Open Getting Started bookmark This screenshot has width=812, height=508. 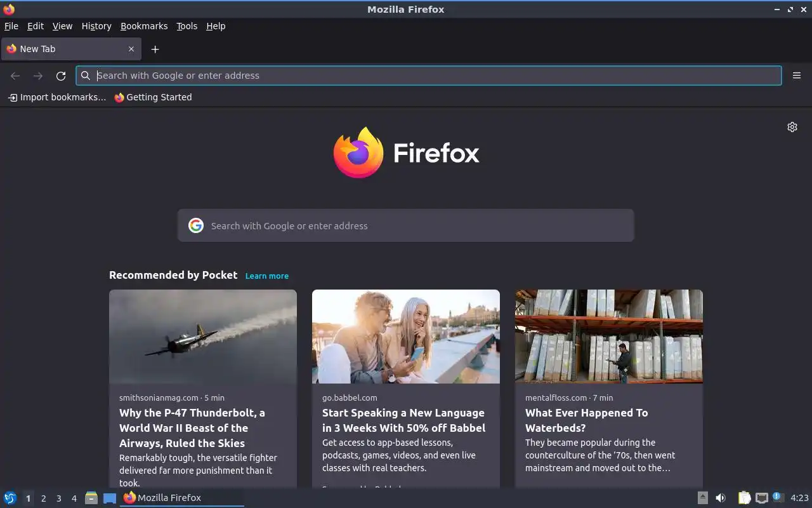[153, 97]
